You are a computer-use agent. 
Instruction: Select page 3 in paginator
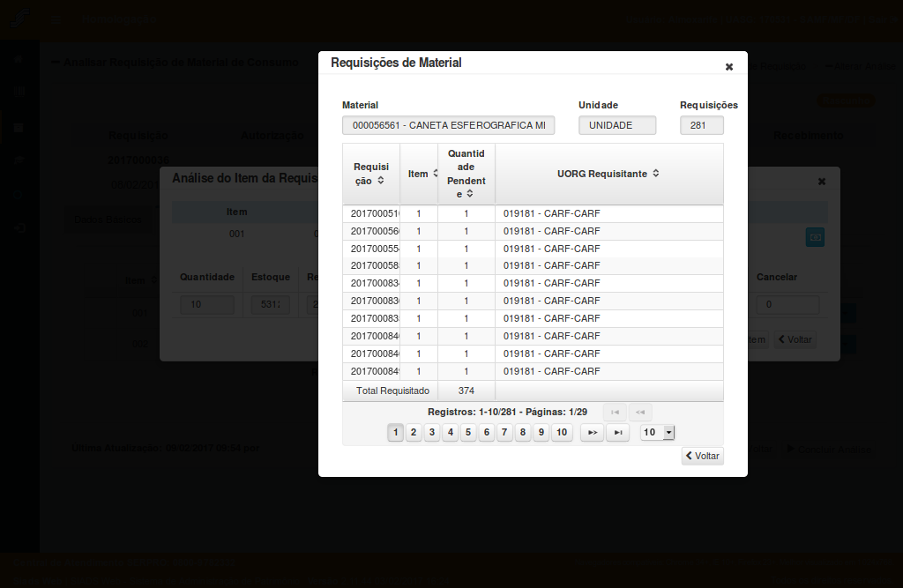click(432, 433)
